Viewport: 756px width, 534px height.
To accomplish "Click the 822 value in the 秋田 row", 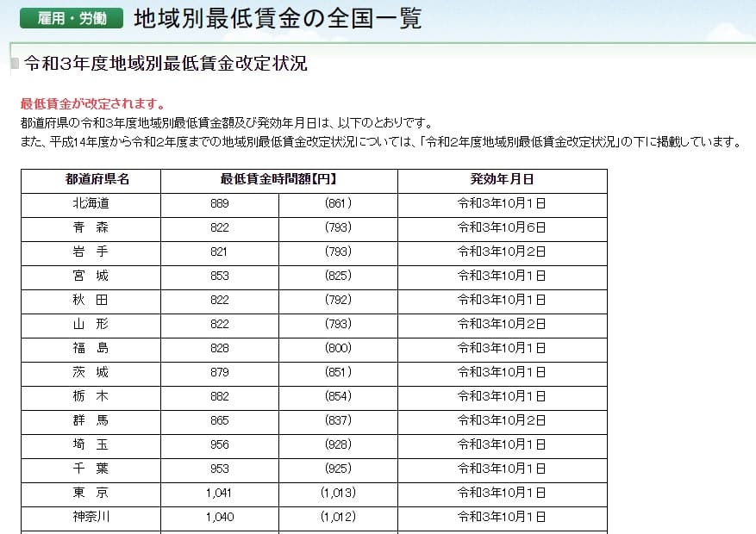I will click(219, 300).
